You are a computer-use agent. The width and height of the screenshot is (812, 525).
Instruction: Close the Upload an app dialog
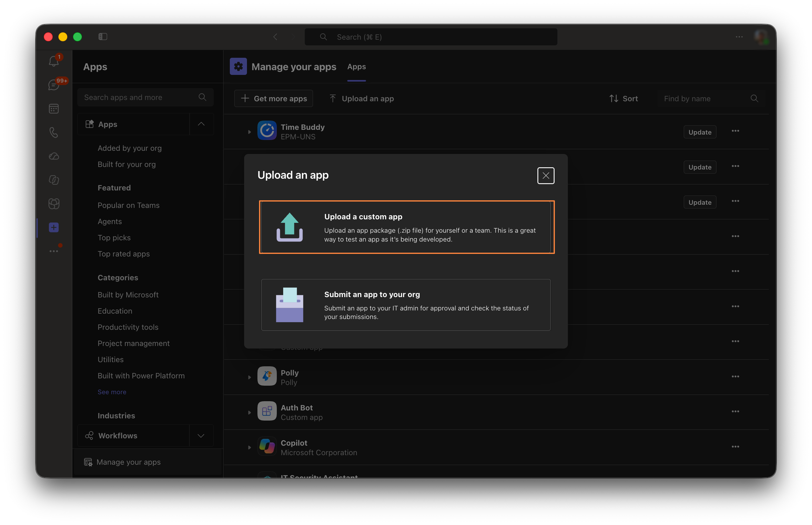click(x=546, y=176)
